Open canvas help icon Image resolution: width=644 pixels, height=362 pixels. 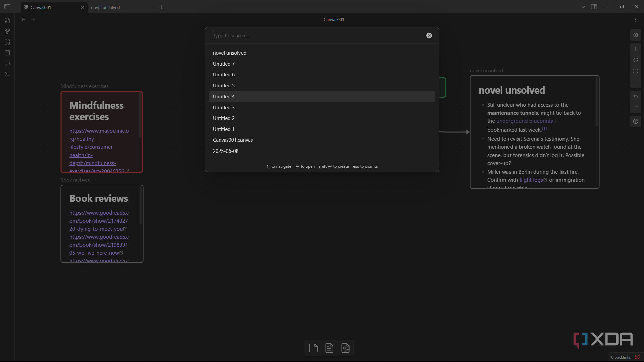pyautogui.click(x=636, y=121)
